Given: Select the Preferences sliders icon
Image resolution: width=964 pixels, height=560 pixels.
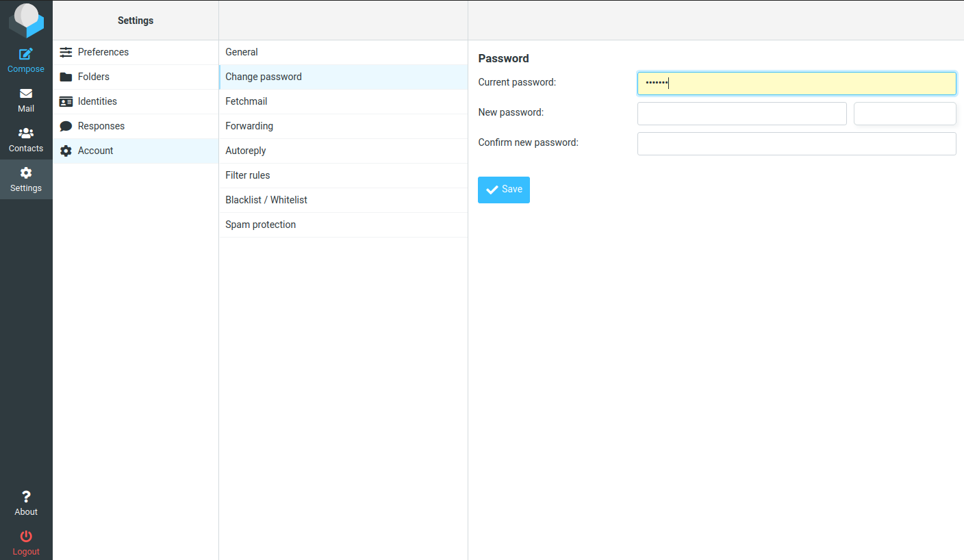Looking at the screenshot, I should point(66,52).
